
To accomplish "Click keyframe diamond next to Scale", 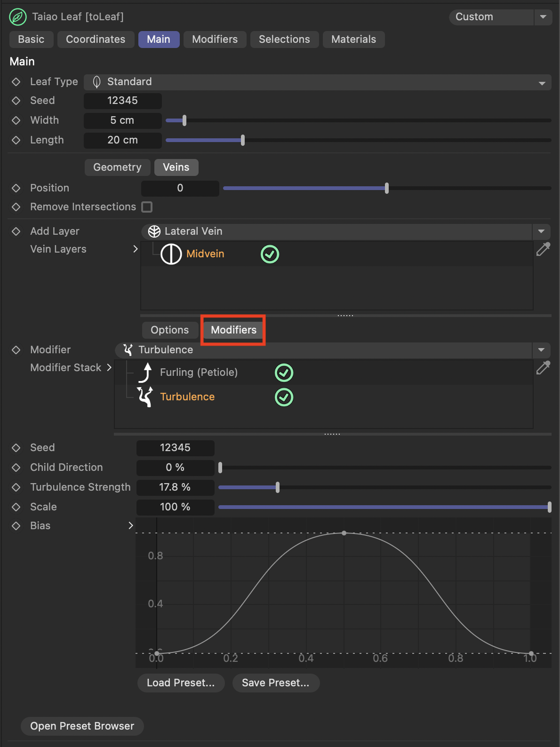I will point(16,507).
